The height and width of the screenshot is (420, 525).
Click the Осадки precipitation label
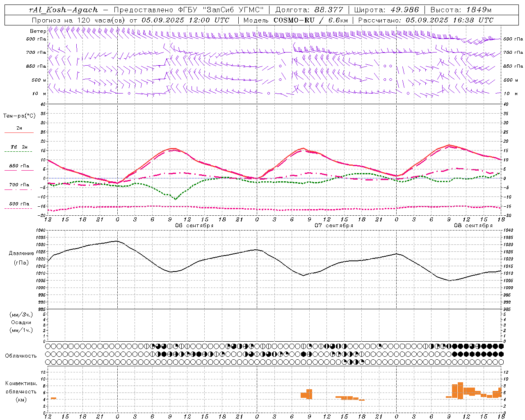pyautogui.click(x=21, y=322)
